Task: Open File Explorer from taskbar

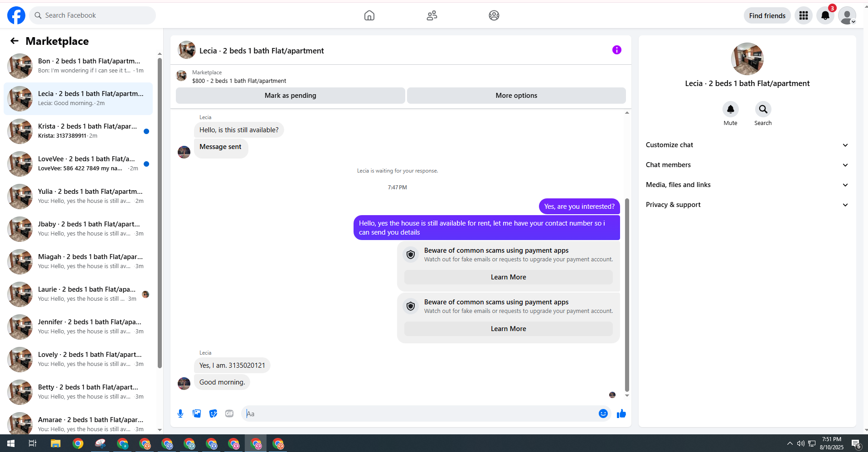Action: [x=55, y=443]
